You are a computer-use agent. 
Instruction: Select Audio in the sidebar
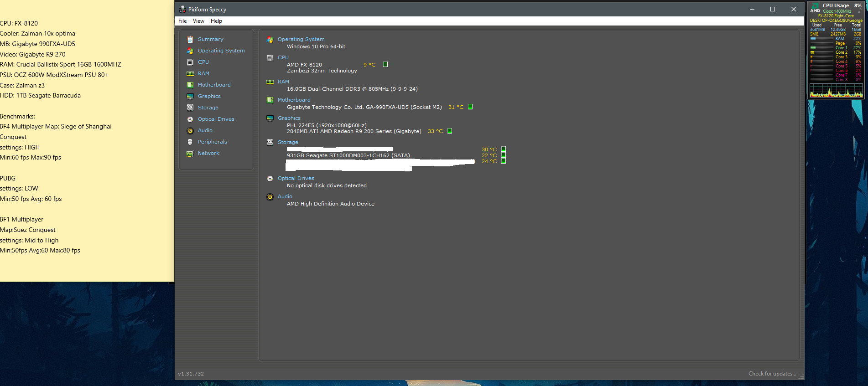click(x=205, y=130)
